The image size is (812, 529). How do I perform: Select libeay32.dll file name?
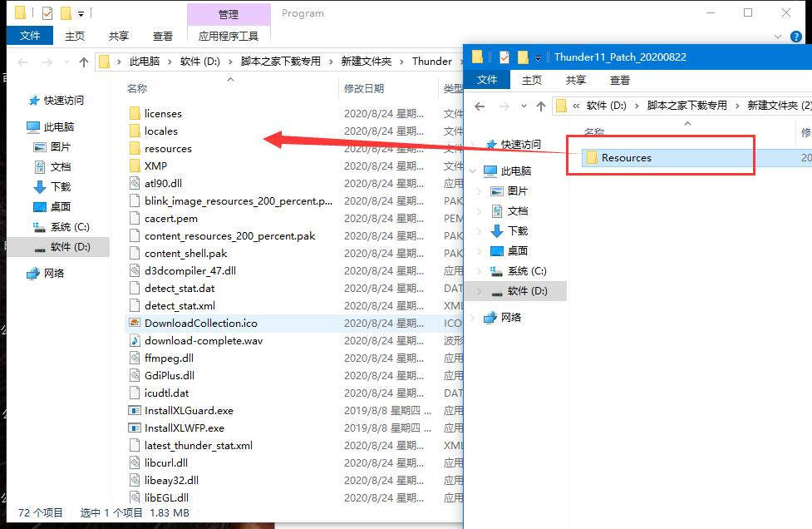(x=171, y=480)
